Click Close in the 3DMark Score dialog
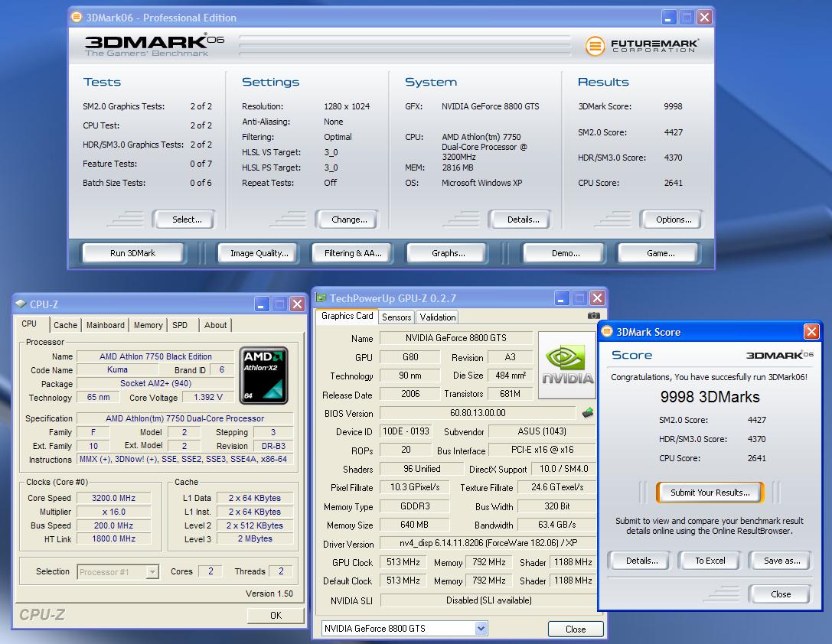Image resolution: width=832 pixels, height=644 pixels. [781, 594]
